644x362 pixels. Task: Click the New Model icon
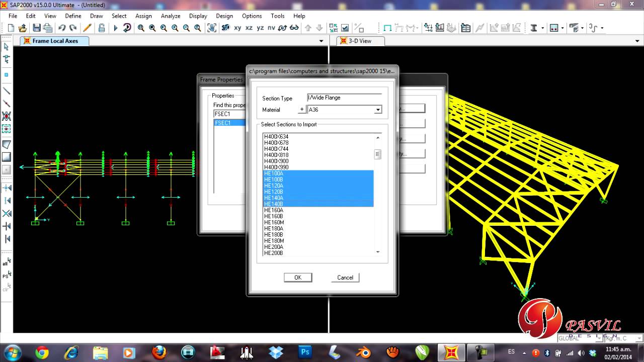(11, 28)
